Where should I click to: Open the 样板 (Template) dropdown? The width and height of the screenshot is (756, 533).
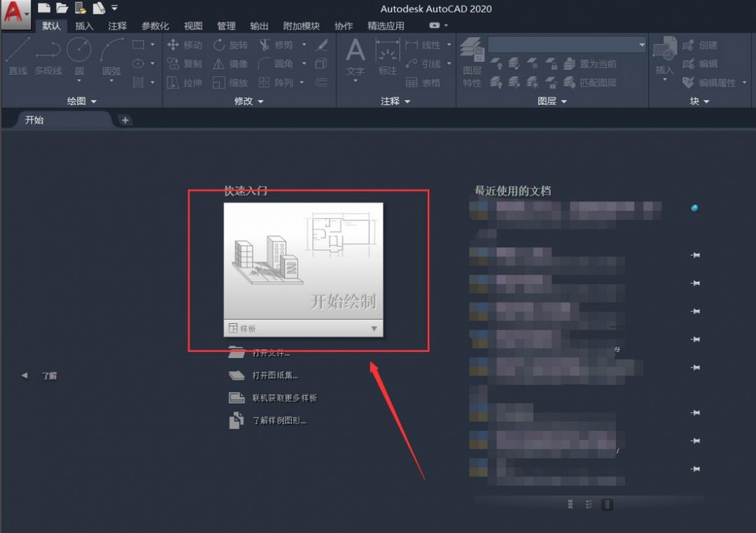[x=374, y=328]
